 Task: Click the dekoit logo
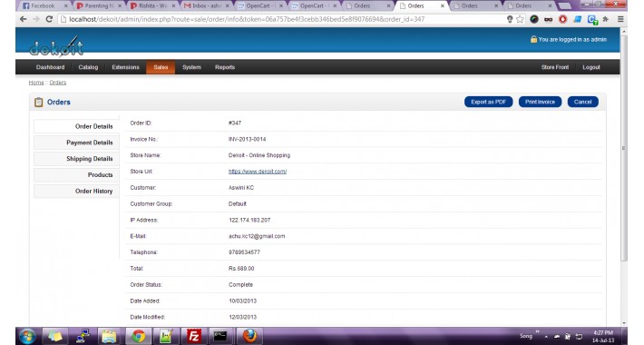[x=56, y=46]
